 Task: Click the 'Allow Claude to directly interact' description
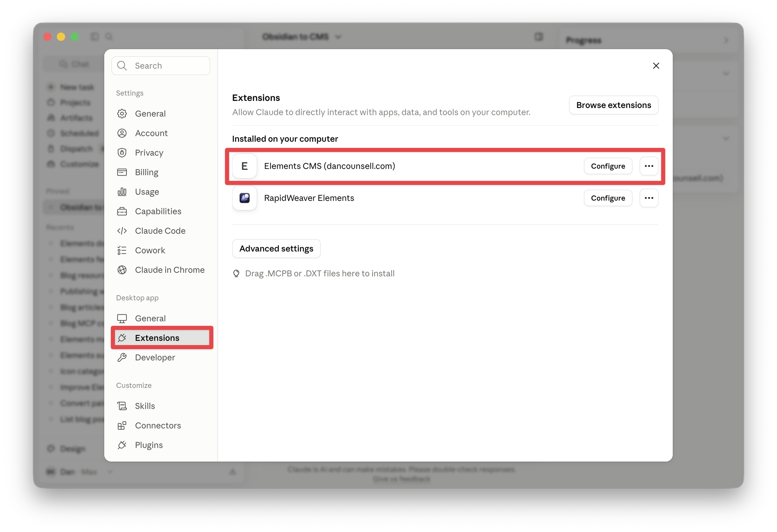tap(381, 112)
